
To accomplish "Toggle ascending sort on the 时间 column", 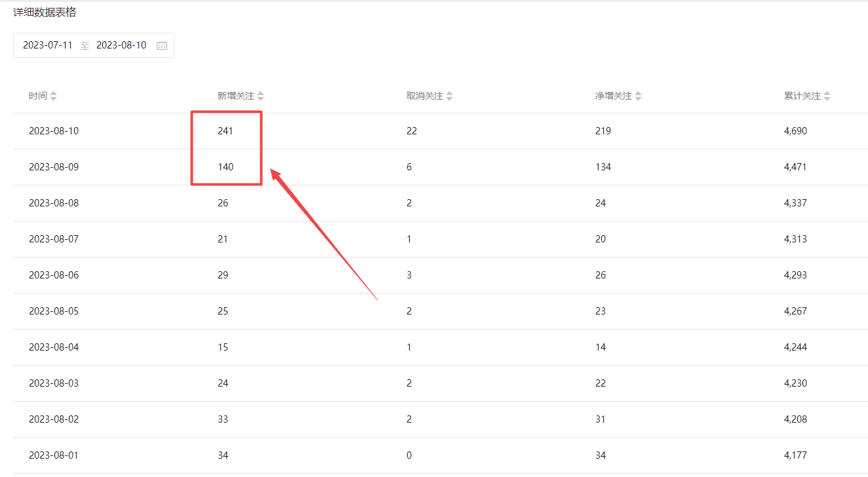I will [x=53, y=92].
